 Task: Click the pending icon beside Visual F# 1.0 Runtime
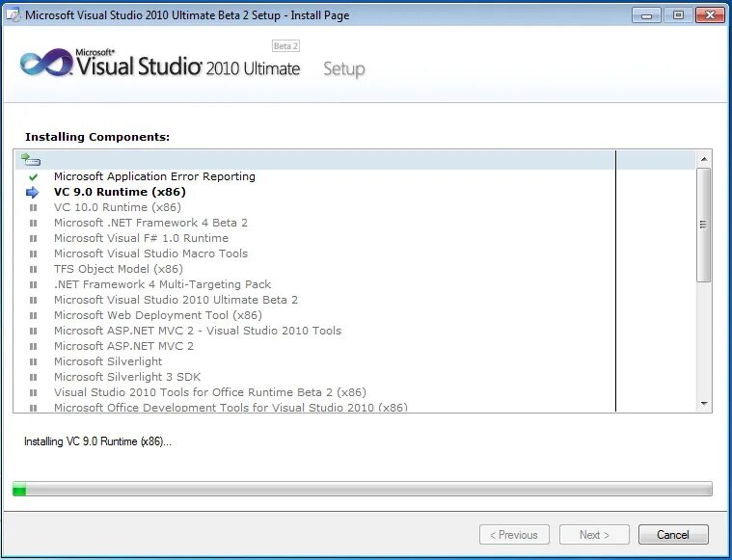tap(33, 238)
